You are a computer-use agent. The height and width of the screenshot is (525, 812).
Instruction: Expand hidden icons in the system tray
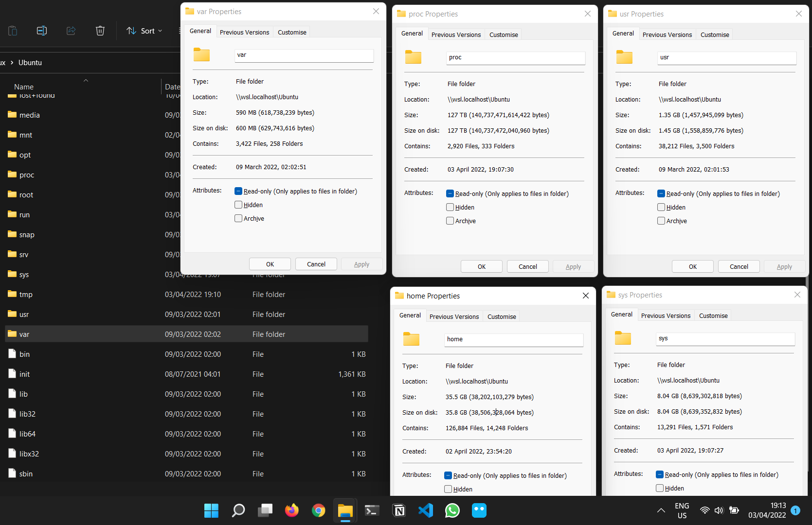pyautogui.click(x=660, y=510)
